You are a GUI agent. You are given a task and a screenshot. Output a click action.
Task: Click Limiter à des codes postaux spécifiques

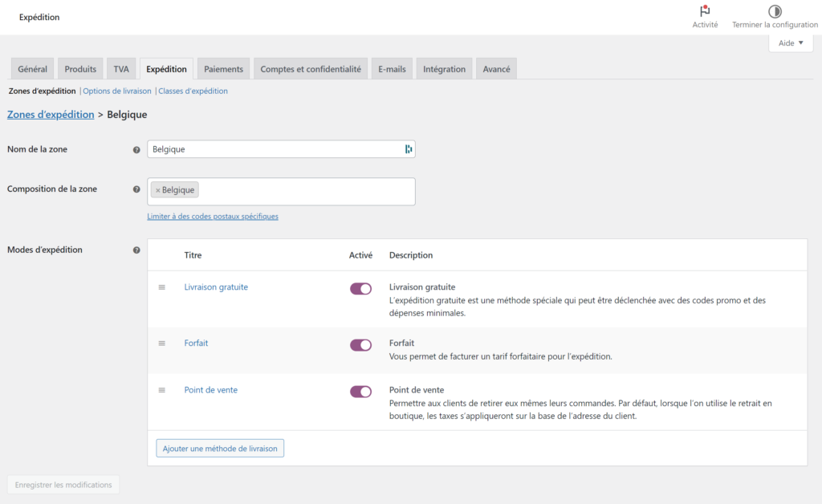coord(213,217)
